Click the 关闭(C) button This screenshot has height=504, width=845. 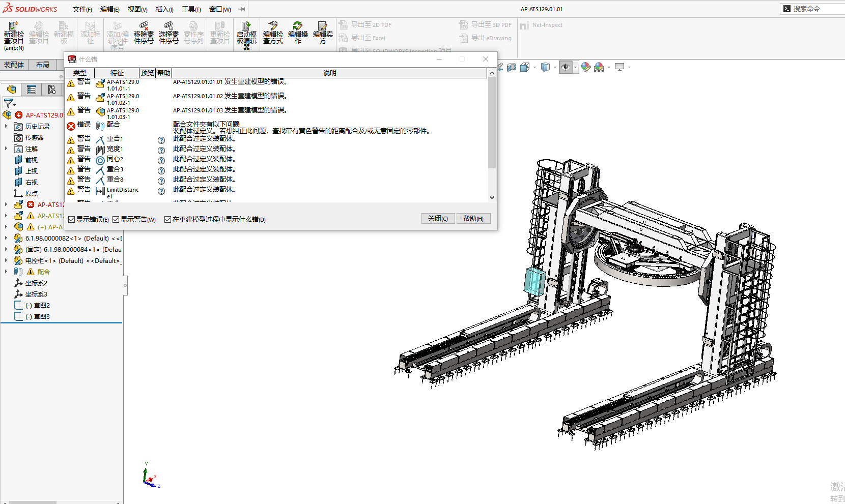(438, 218)
